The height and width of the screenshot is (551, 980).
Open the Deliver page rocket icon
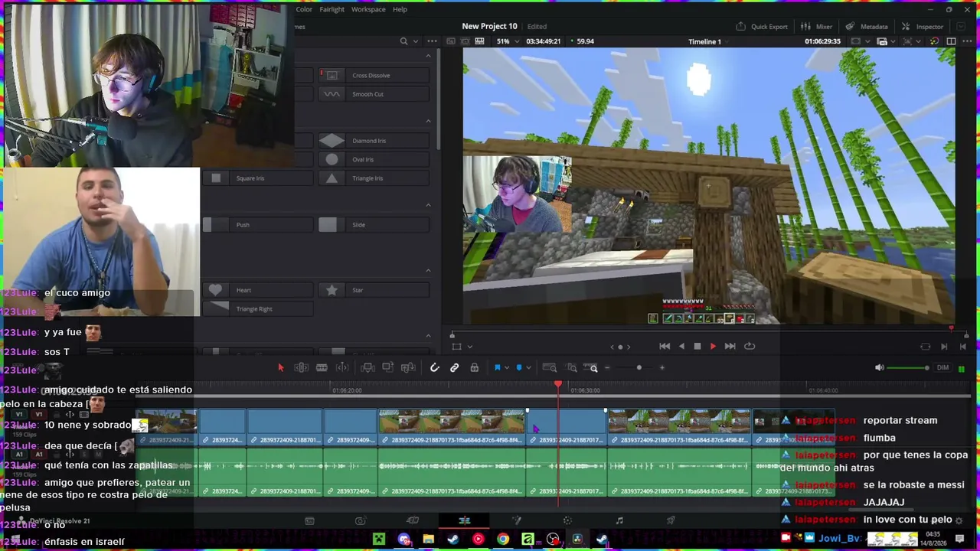[671, 520]
